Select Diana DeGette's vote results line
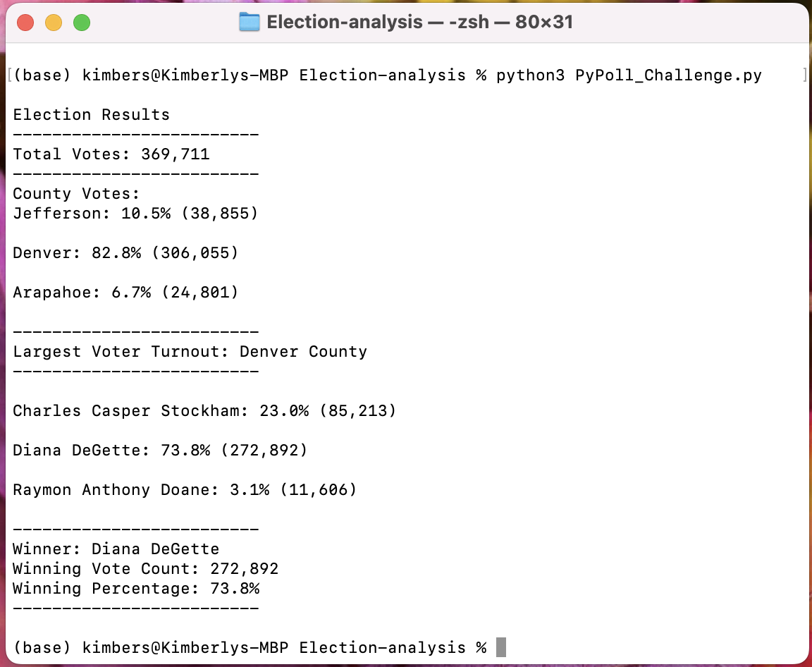 (x=160, y=450)
